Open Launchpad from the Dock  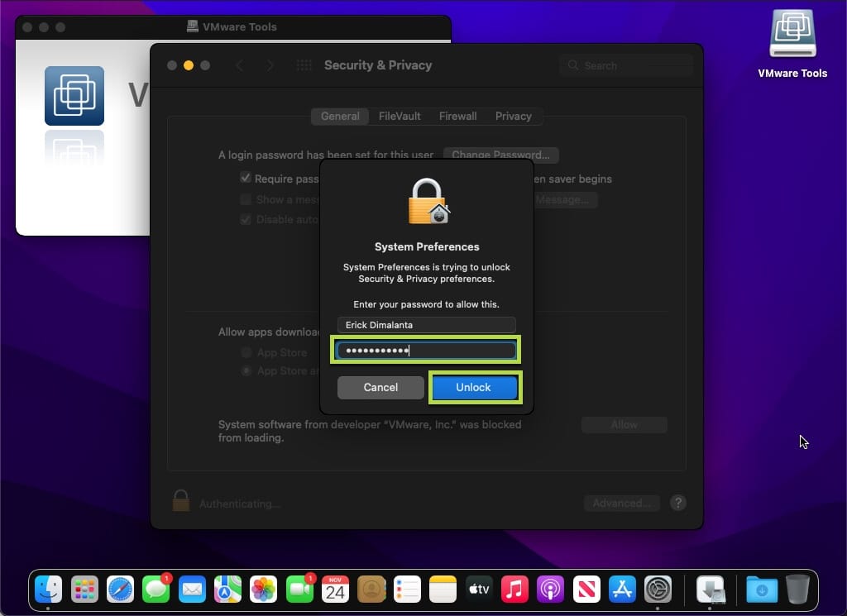(84, 589)
